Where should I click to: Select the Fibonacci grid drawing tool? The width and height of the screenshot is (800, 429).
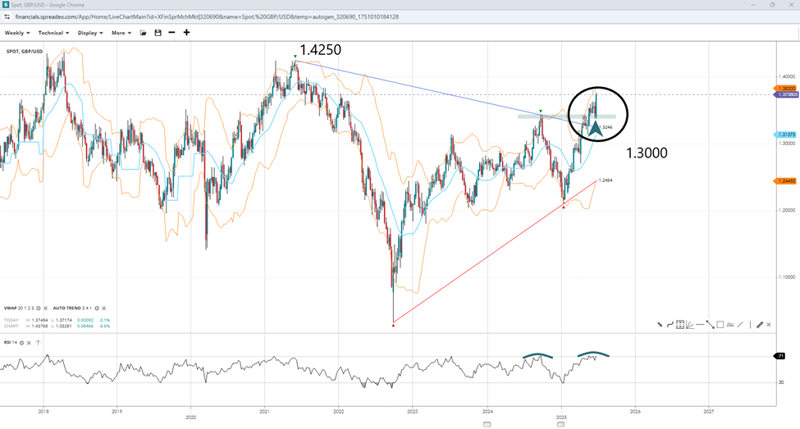click(680, 325)
